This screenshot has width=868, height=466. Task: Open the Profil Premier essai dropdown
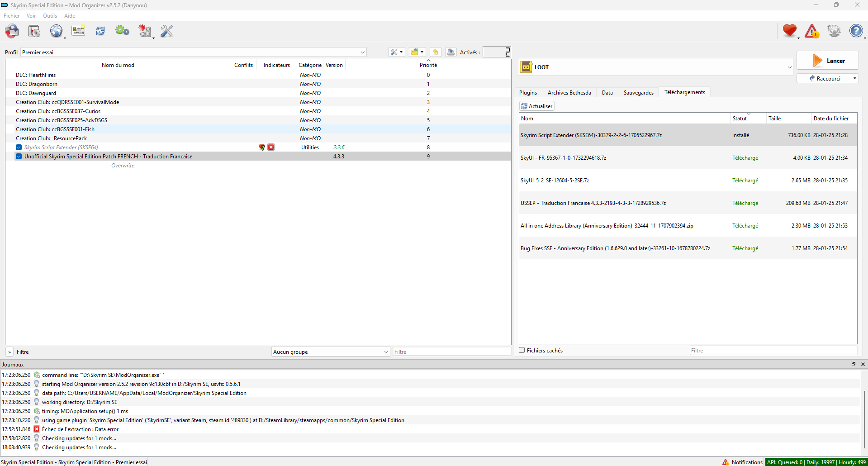pyautogui.click(x=194, y=52)
